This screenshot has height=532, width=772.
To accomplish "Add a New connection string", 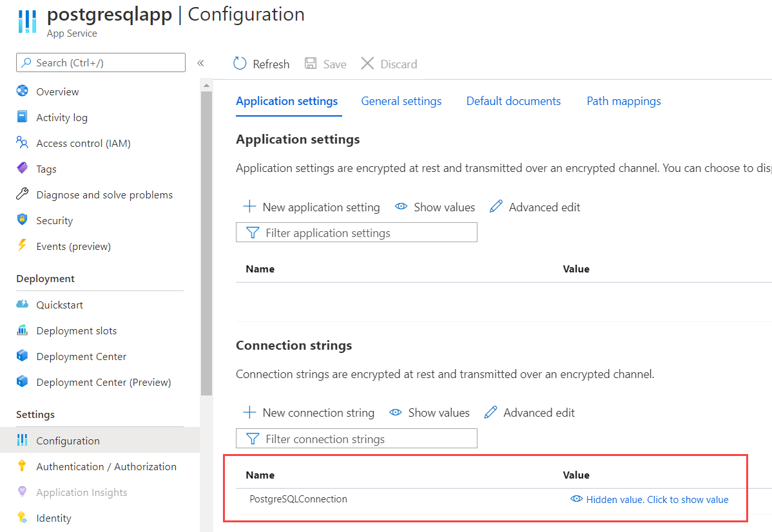I will click(x=309, y=412).
